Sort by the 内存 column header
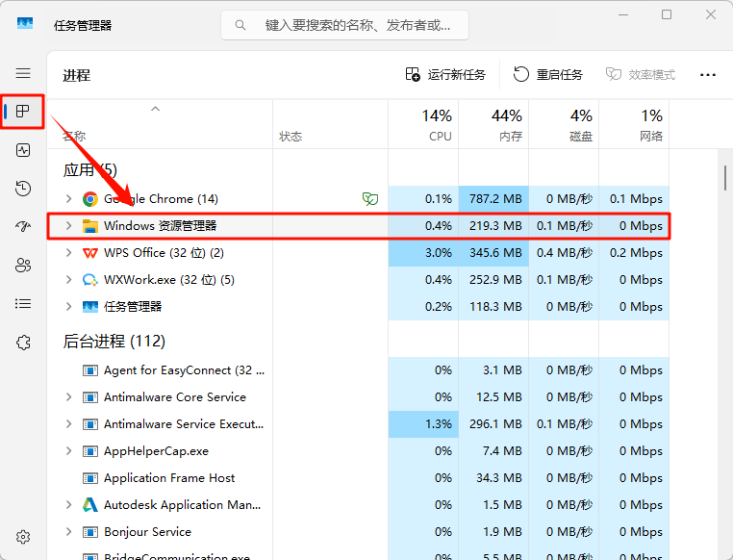733x560 pixels. (493, 125)
